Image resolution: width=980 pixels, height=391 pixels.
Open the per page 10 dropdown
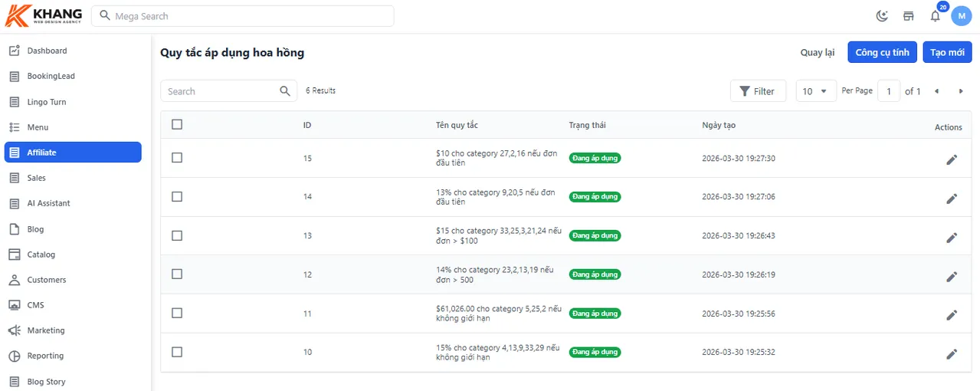tap(816, 91)
